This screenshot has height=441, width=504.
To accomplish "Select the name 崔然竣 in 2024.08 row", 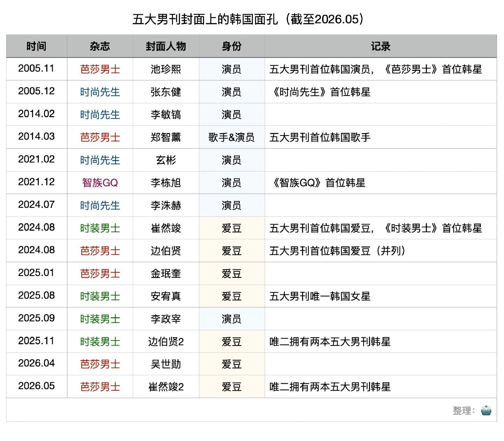I will [166, 228].
